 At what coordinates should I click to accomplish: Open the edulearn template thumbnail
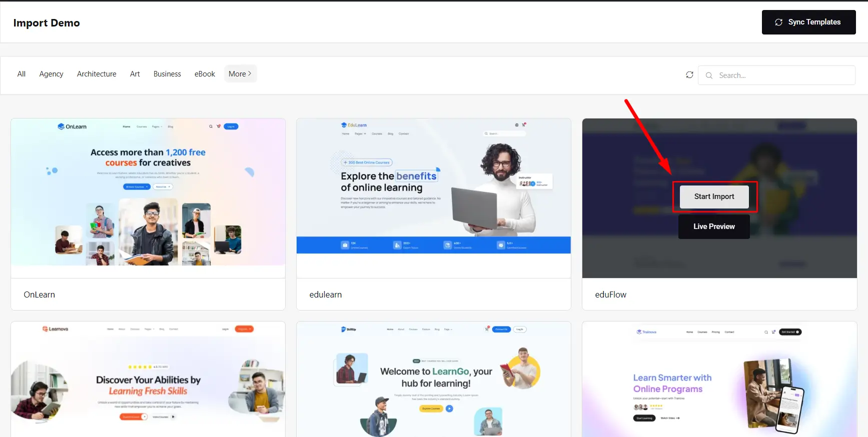tap(434, 198)
